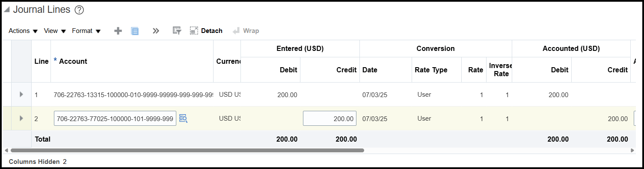The height and width of the screenshot is (169, 644).
Task: Click the plus icon to add a journal line
Action: [118, 31]
